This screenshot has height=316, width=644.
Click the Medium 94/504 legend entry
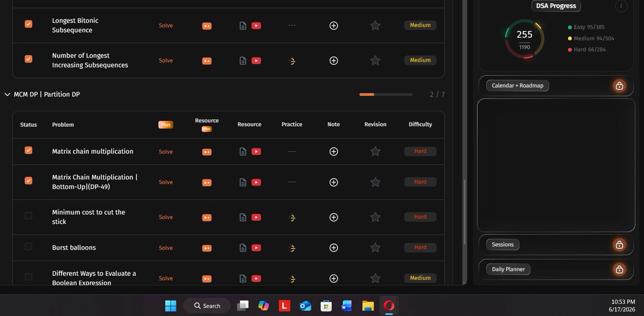click(590, 38)
